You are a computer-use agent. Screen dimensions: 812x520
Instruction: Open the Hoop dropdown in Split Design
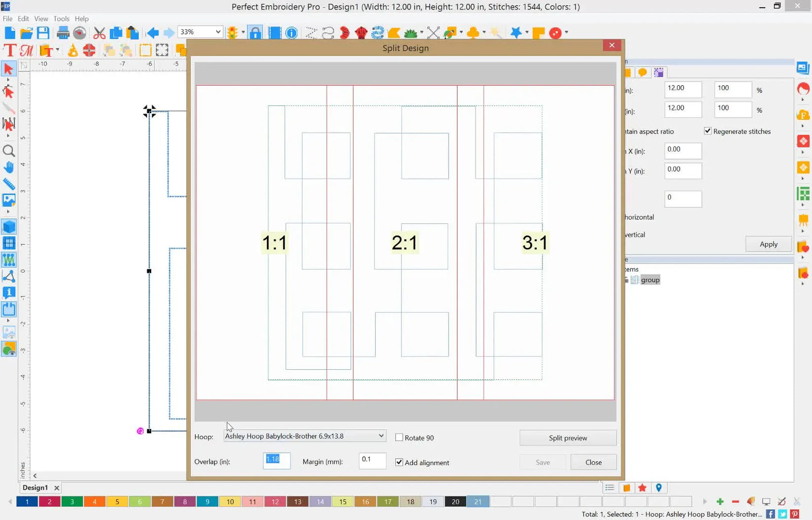(x=304, y=436)
